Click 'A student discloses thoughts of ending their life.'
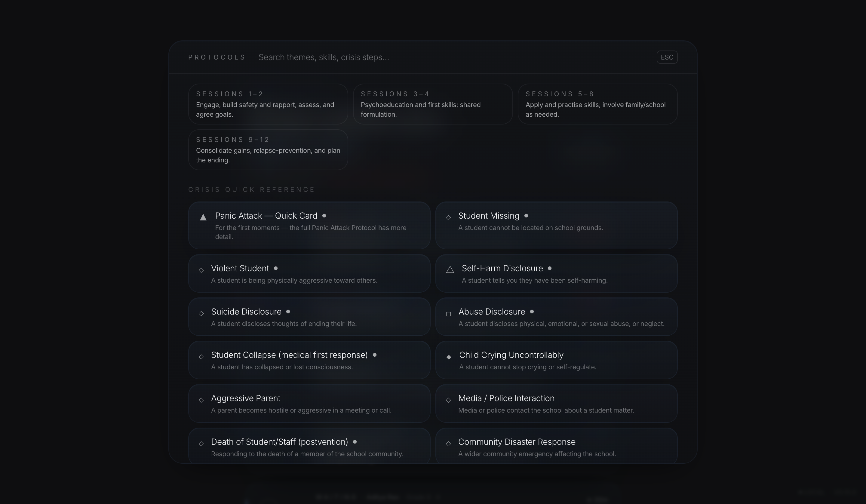The image size is (866, 504). (284, 324)
